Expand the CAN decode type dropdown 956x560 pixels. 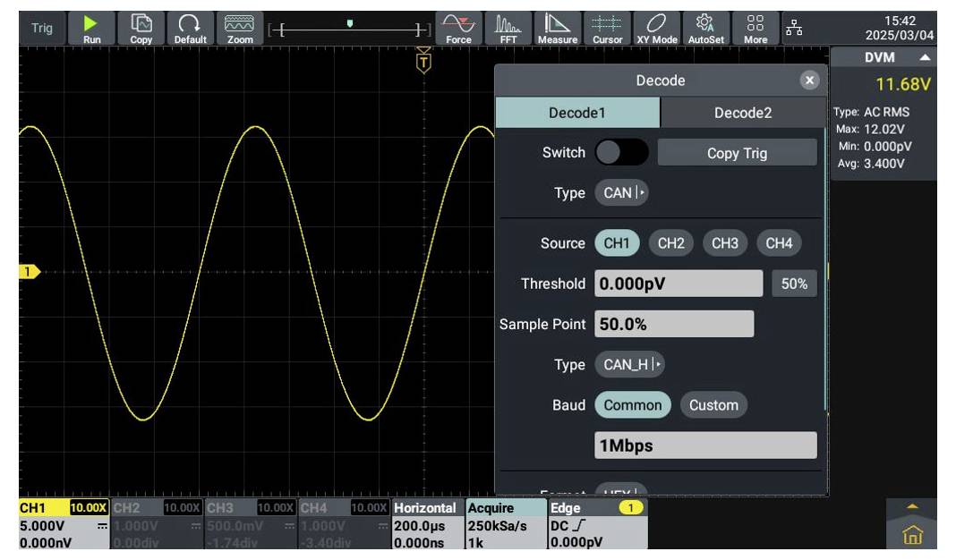[x=621, y=193]
